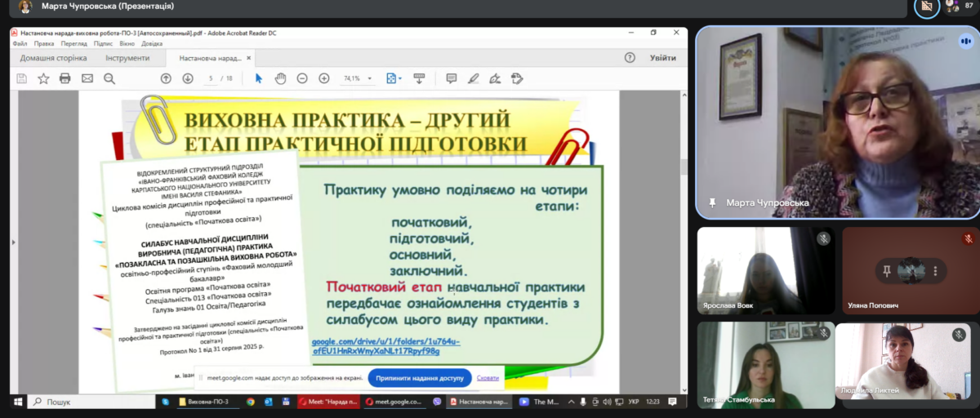This screenshot has width=980, height=418.
Task: Open the Файл menu
Action: coord(20,43)
